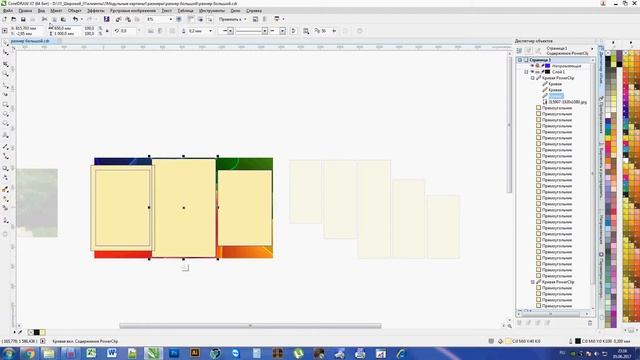
Task: Click the cream swatch in the document palette
Action: click(42, 332)
